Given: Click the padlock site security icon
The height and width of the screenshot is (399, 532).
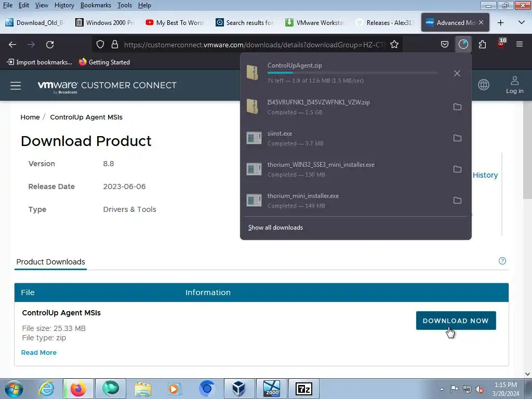Looking at the screenshot, I should click(x=115, y=45).
